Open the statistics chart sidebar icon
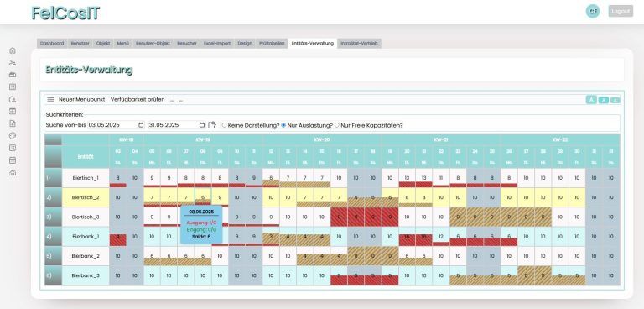This screenshot has height=309, width=644. [13, 172]
